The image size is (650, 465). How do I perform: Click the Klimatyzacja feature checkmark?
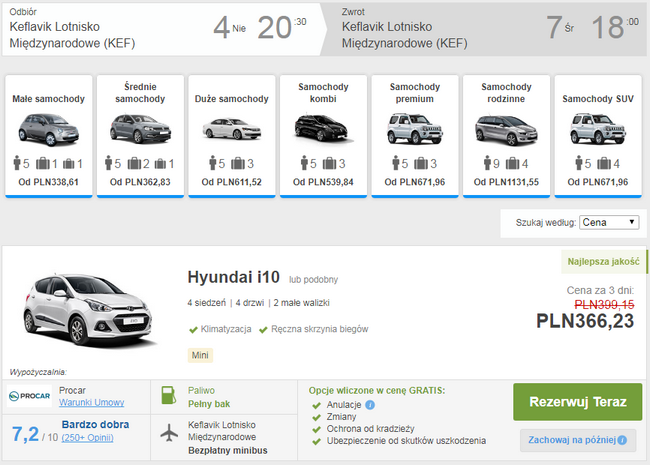[x=193, y=330]
